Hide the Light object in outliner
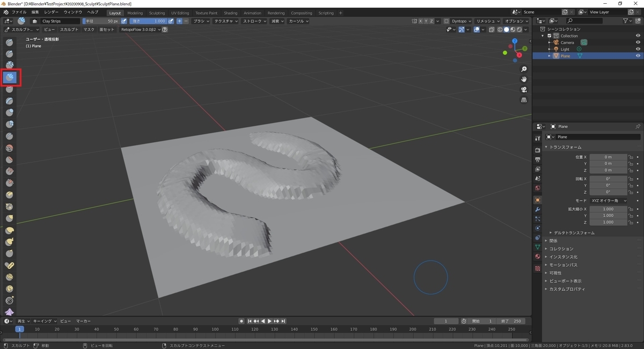This screenshot has width=644, height=349. [638, 49]
